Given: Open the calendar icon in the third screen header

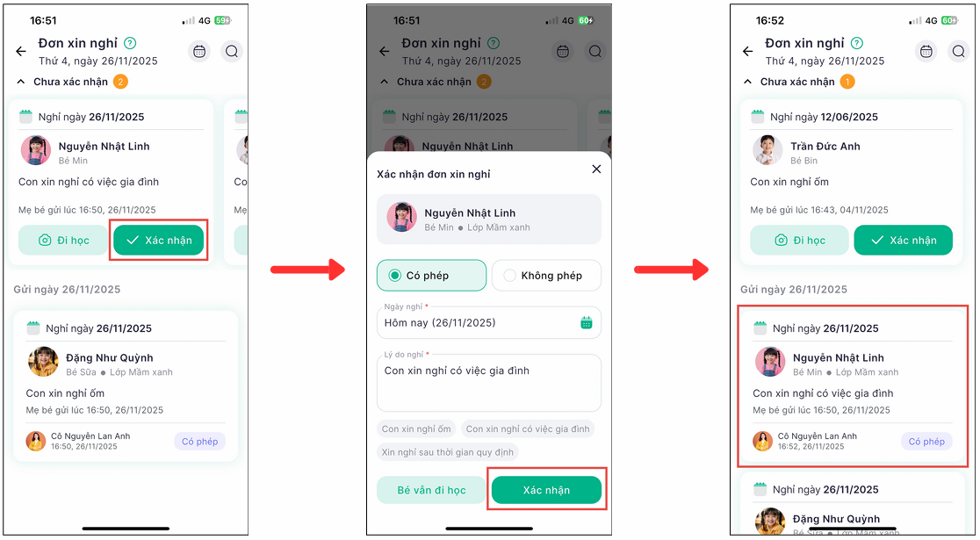Looking at the screenshot, I should (926, 51).
